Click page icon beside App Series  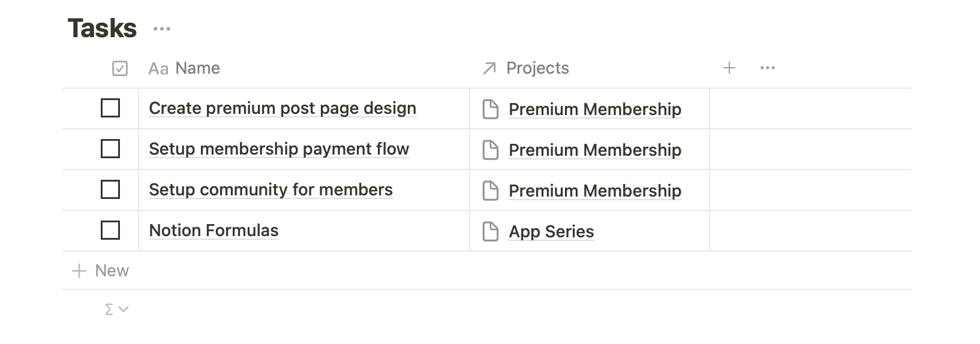[491, 231]
